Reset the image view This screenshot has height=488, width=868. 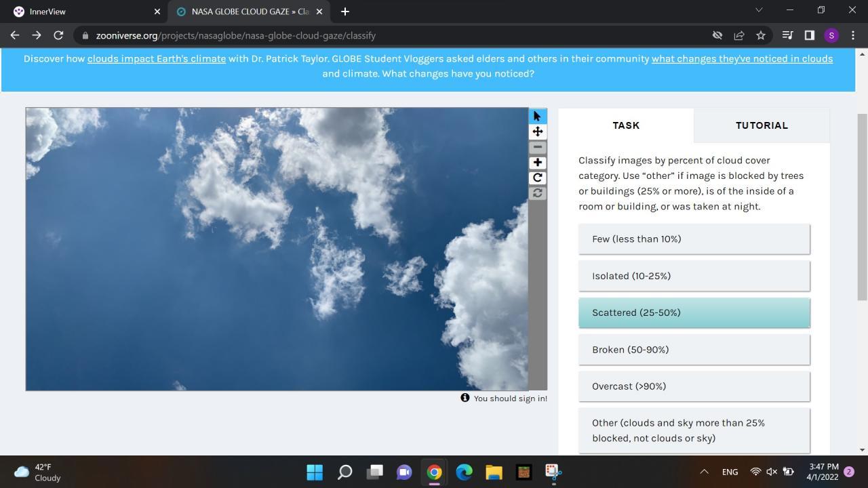tap(537, 193)
